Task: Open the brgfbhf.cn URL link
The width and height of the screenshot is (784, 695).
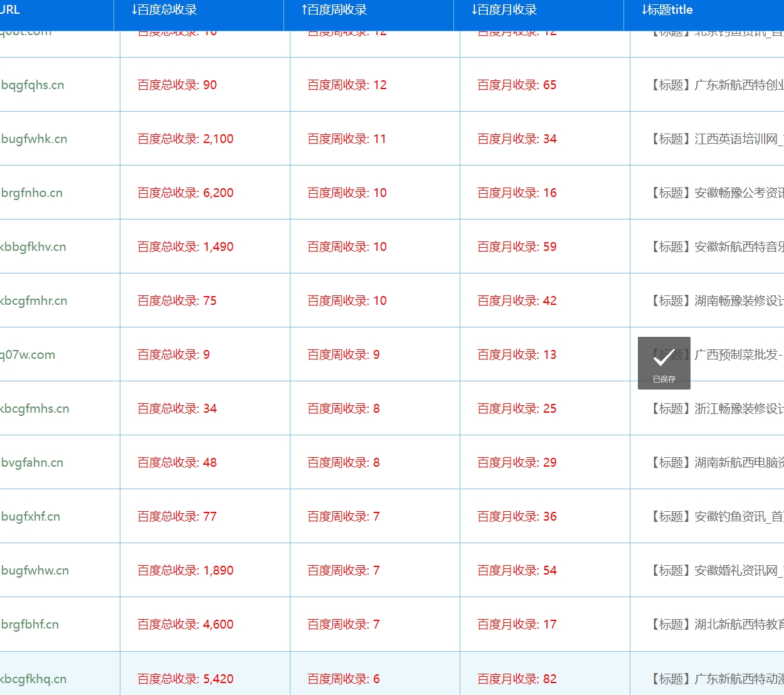Action: coord(30,625)
